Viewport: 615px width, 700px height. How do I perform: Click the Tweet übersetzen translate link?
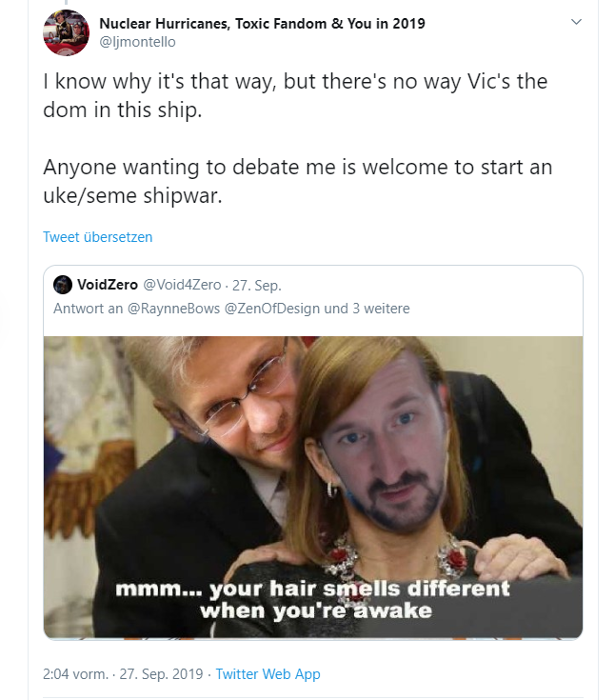(x=98, y=237)
